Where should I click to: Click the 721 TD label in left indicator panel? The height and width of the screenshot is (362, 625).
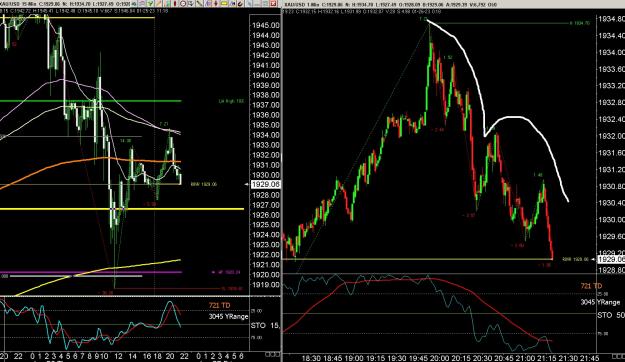(220, 305)
